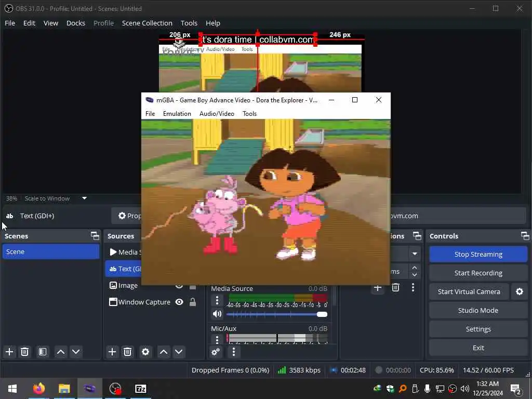Image resolution: width=532 pixels, height=399 pixels.
Task: Open OBS Docks menu
Action: (x=76, y=23)
